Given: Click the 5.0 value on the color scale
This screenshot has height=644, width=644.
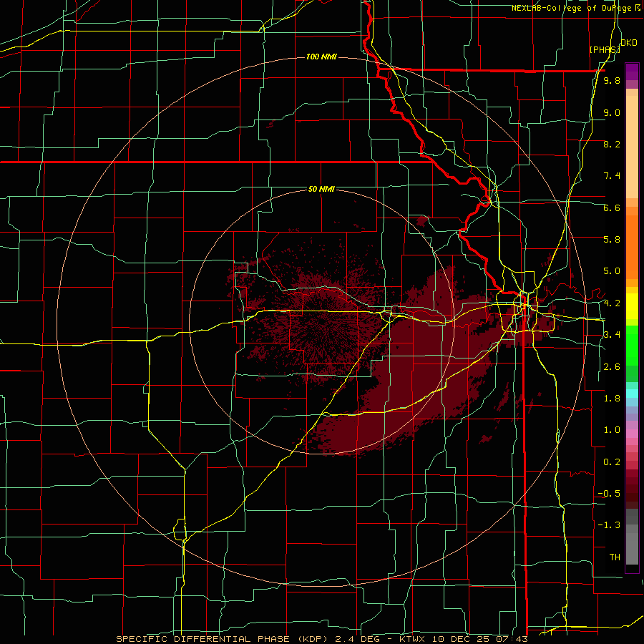Looking at the screenshot, I should pos(612,271).
